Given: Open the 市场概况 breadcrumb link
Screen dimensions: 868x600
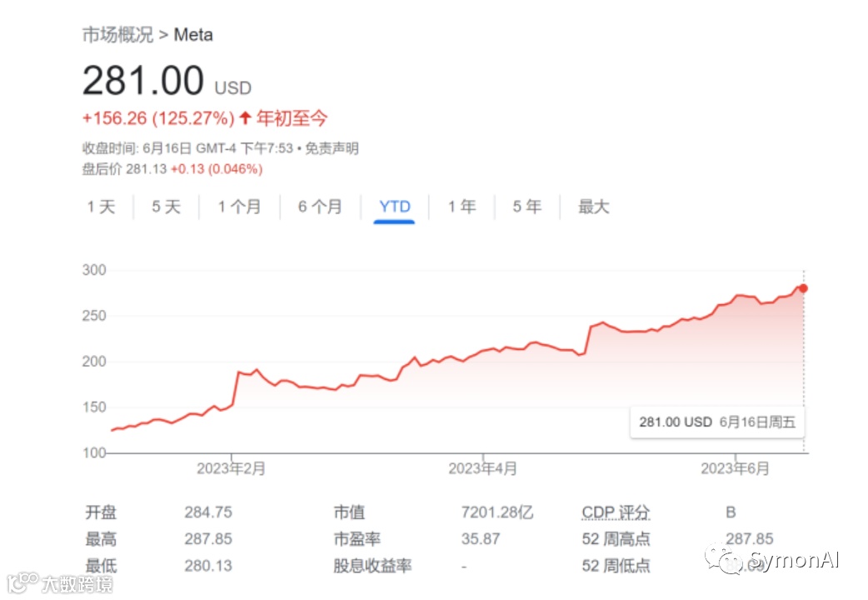Looking at the screenshot, I should point(118,34).
